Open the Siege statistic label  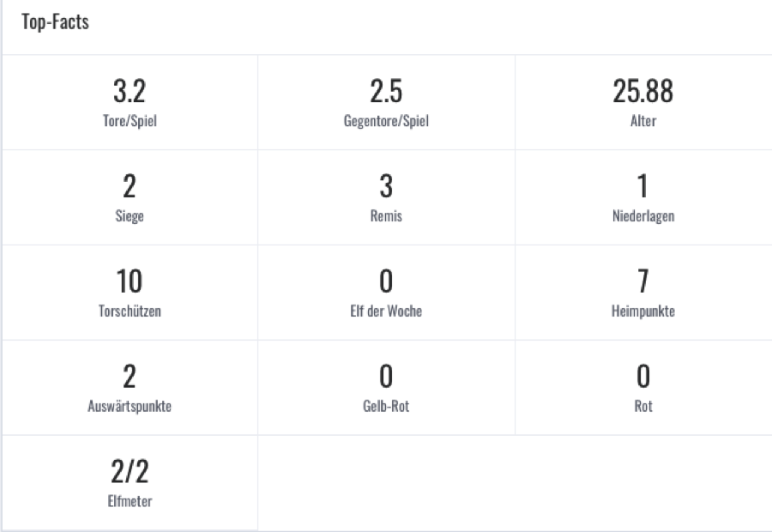[x=130, y=216]
